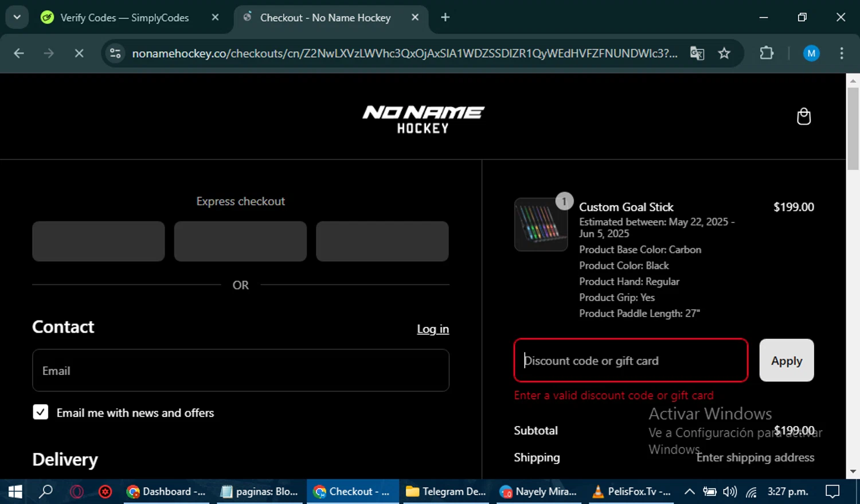Choose the third express checkout button
The image size is (860, 504).
tap(382, 241)
